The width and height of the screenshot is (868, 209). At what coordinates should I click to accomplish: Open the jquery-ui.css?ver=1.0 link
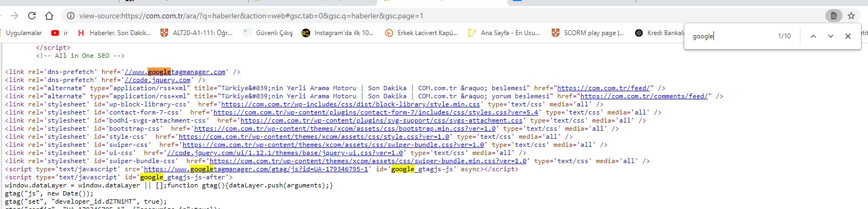(x=285, y=153)
